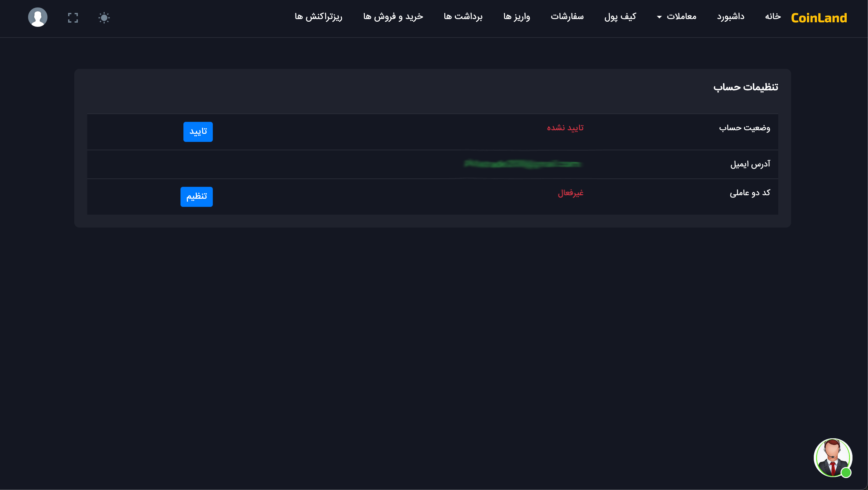Open the برداشت ها withdrawals page

pos(463,16)
